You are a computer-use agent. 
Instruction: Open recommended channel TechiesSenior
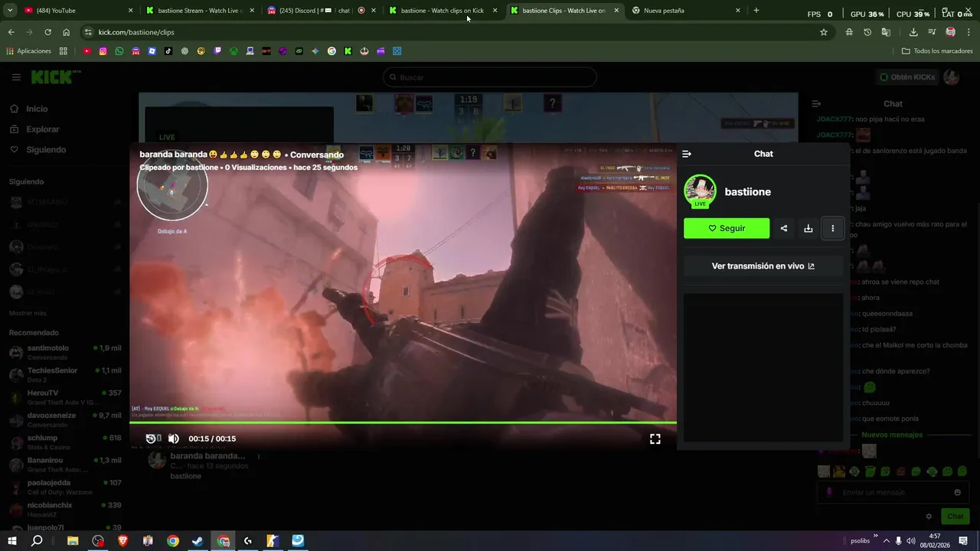65,374
